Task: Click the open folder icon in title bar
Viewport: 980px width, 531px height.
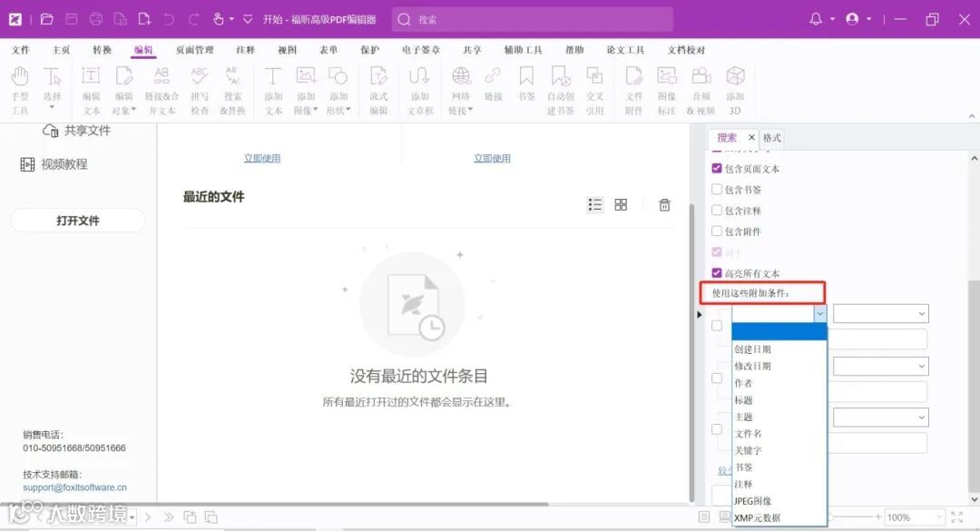Action: coord(47,19)
